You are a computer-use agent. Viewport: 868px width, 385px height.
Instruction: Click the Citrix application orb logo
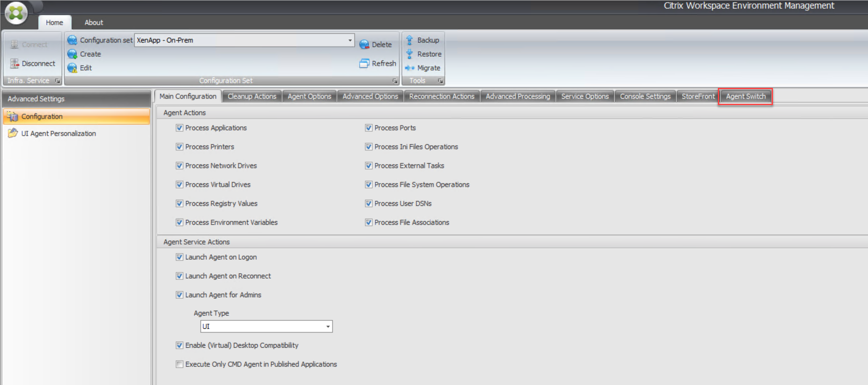click(16, 13)
